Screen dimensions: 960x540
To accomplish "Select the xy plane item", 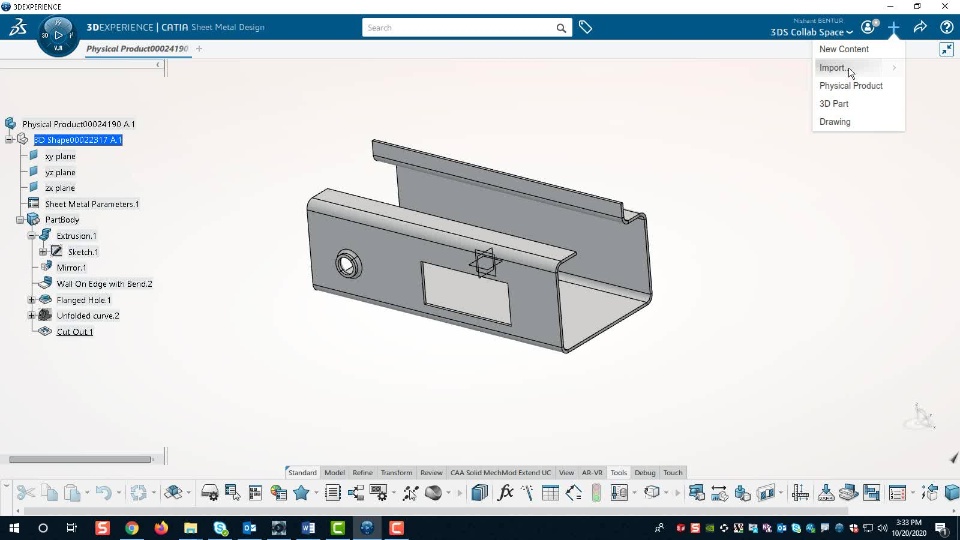I will tap(60, 156).
